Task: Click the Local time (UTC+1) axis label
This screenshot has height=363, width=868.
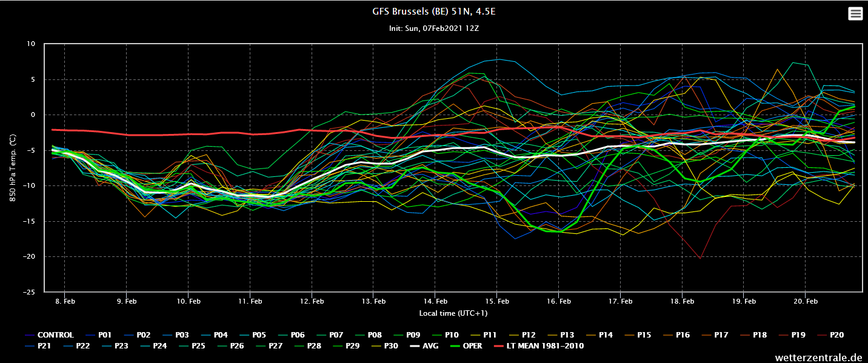Action: 453,313
